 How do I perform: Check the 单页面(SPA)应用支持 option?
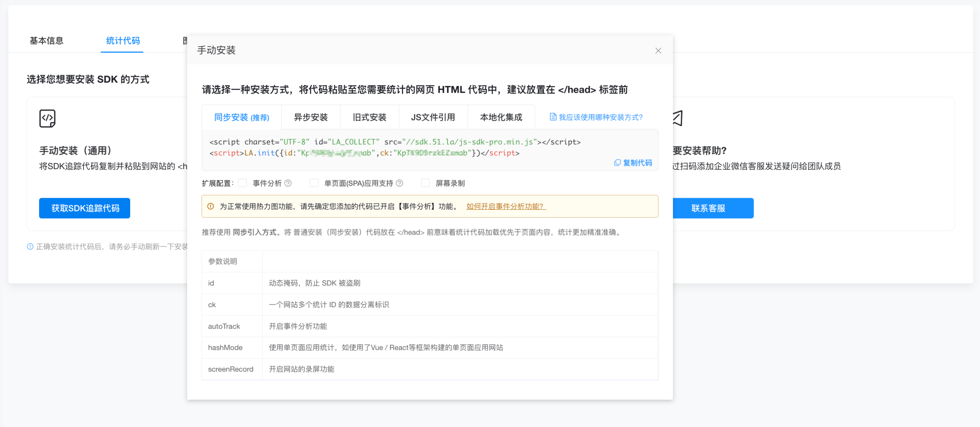coord(314,183)
